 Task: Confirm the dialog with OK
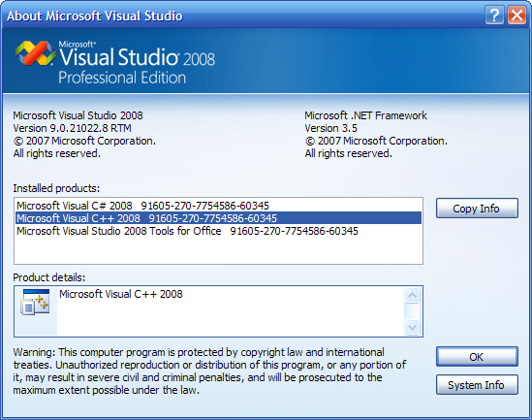click(477, 357)
